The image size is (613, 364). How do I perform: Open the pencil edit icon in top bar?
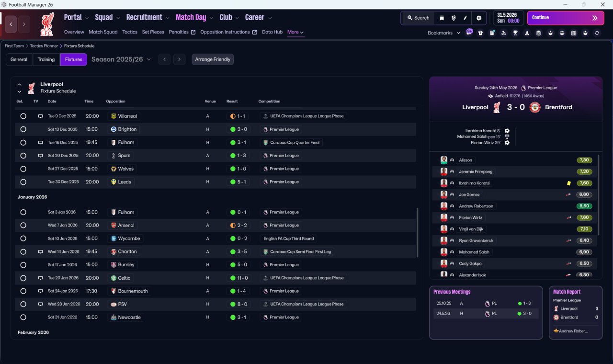coord(465,18)
